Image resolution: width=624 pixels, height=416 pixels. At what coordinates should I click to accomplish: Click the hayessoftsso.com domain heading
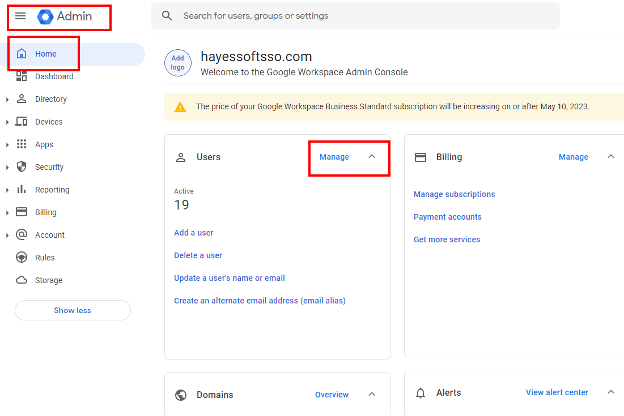tap(256, 57)
